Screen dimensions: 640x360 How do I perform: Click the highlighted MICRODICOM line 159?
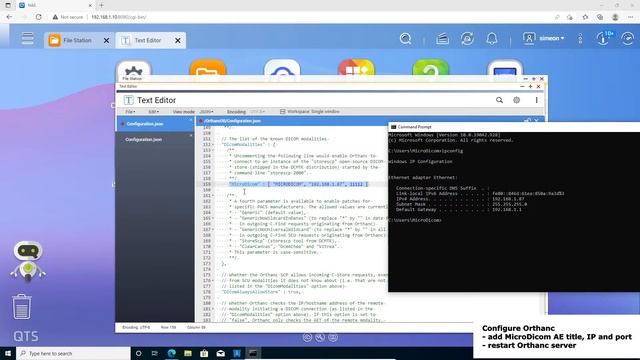(x=298, y=184)
